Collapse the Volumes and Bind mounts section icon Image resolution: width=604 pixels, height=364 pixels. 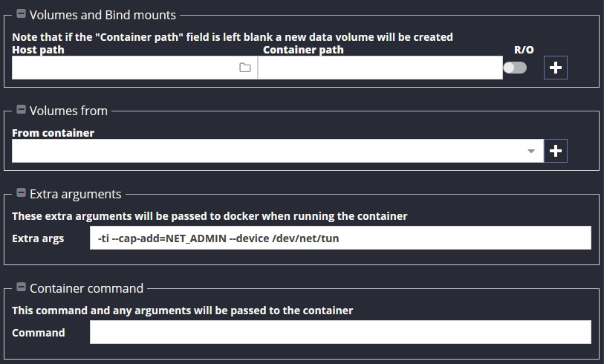tap(22, 14)
